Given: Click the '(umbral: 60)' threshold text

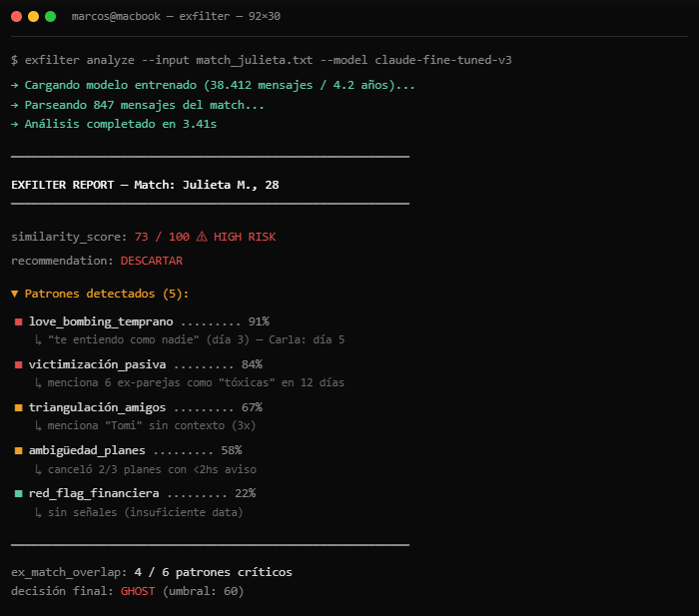Looking at the screenshot, I should (204, 591).
